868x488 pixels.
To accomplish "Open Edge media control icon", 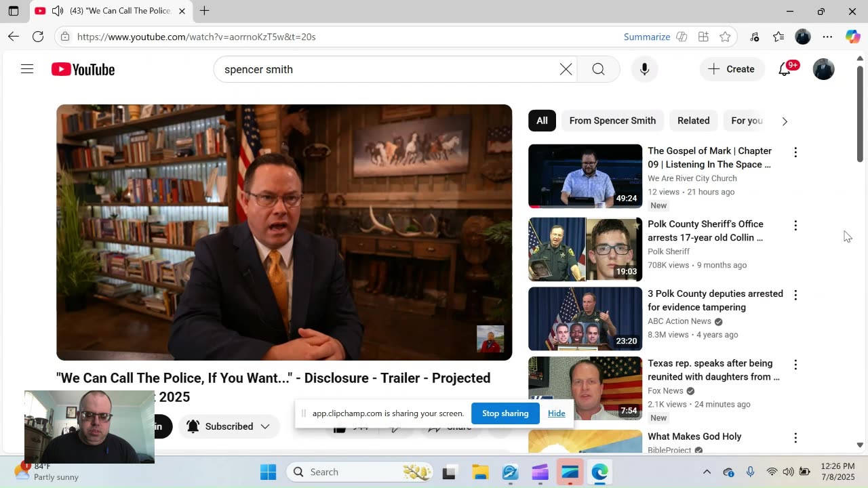I will 754,37.
